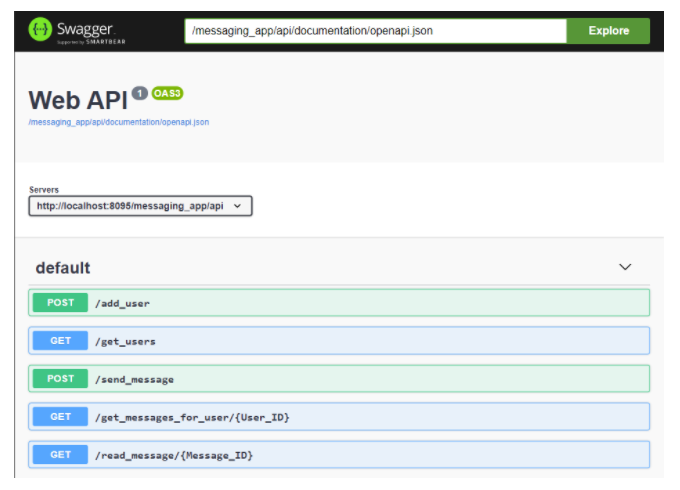The height and width of the screenshot is (490, 680).
Task: Open the /read_message/{Message_ID} operation
Action: tap(174, 455)
